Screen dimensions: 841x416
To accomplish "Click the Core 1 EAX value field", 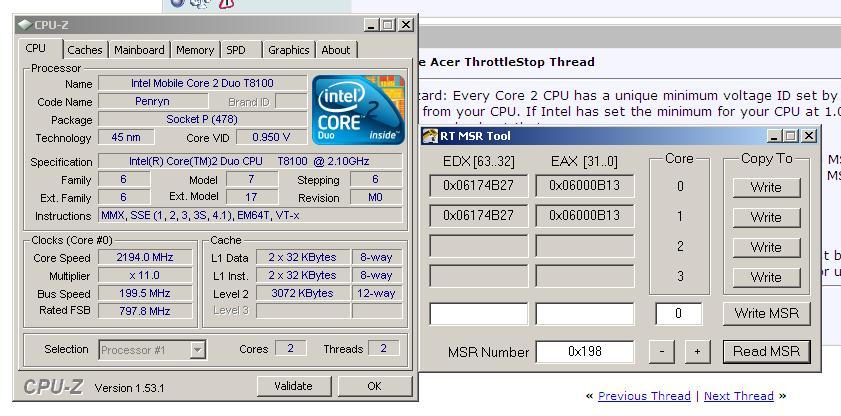I will click(x=585, y=216).
